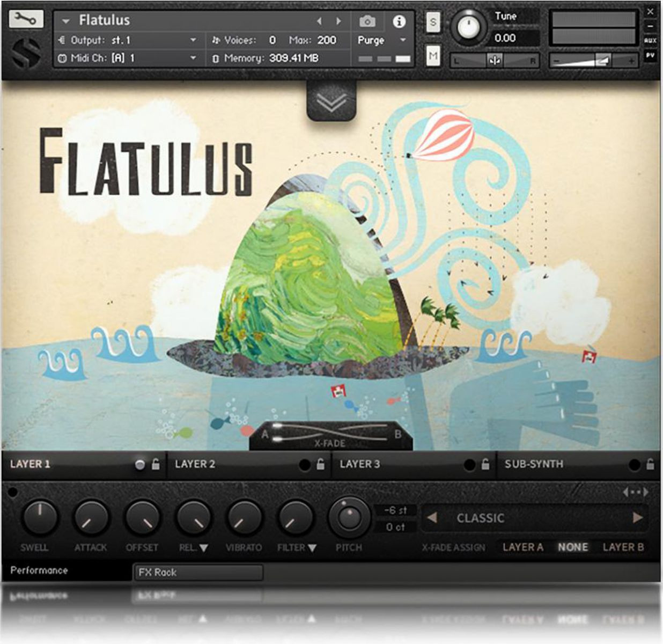Select next sound with right arrow by CLASSIC
The width and height of the screenshot is (663, 644).
click(637, 518)
